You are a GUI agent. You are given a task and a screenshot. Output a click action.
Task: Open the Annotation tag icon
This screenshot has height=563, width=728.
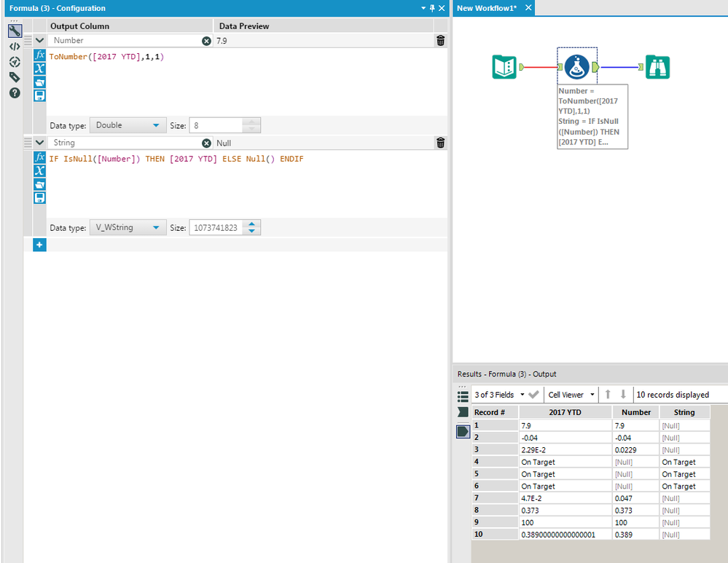(15, 77)
